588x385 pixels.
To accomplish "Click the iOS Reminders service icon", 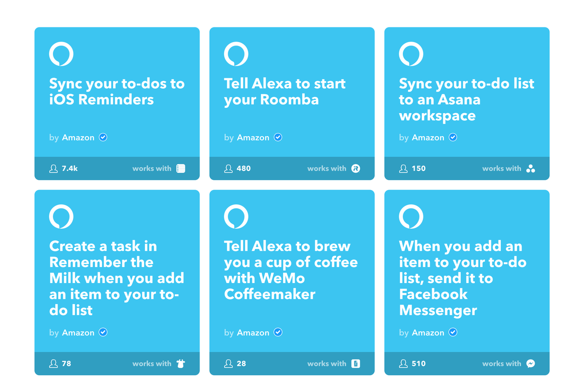I will pos(181,168).
